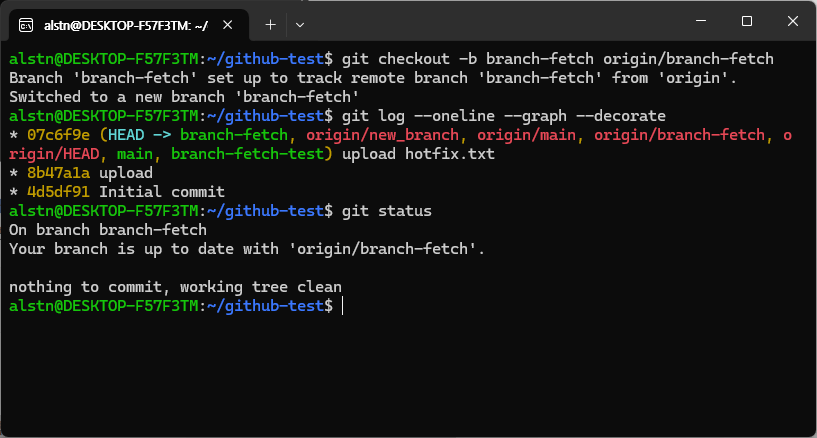This screenshot has width=817, height=438.
Task: Click the 'Switched to a new branch' line
Action: coord(184,97)
